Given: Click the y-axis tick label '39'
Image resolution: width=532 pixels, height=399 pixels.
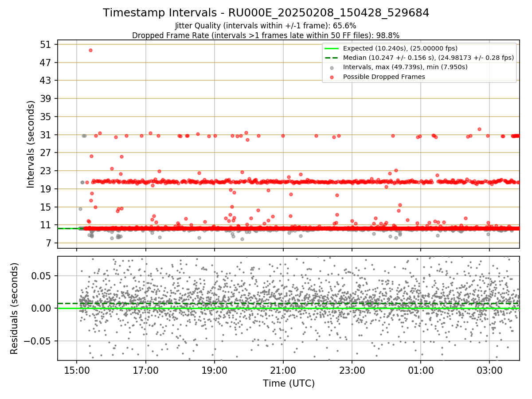Looking at the screenshot, I should coord(46,99).
